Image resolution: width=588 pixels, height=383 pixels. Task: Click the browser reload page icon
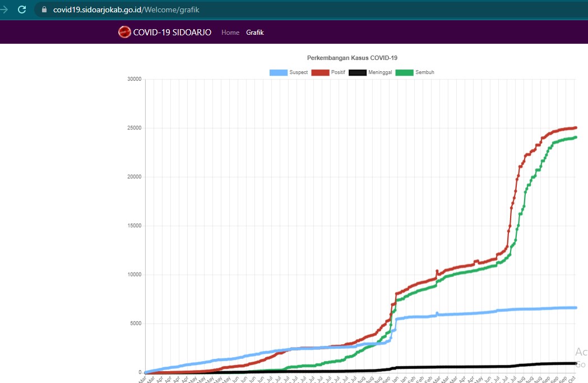tap(22, 10)
